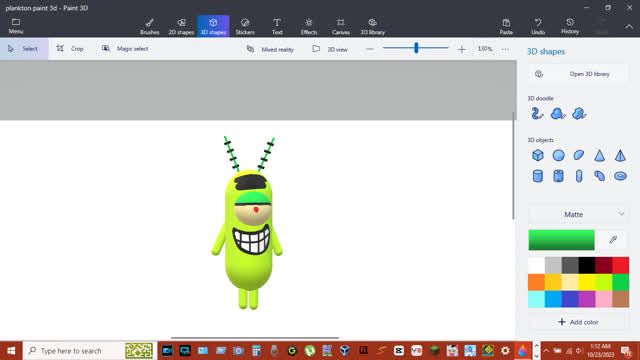640x360 pixels.
Task: Open the History panel
Action: [x=570, y=26]
